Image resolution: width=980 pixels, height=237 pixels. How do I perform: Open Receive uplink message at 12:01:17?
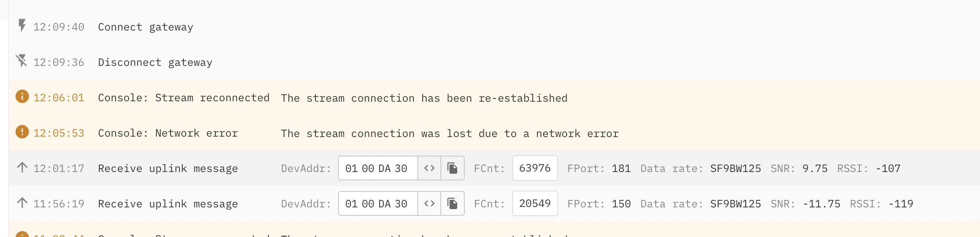pos(168,168)
